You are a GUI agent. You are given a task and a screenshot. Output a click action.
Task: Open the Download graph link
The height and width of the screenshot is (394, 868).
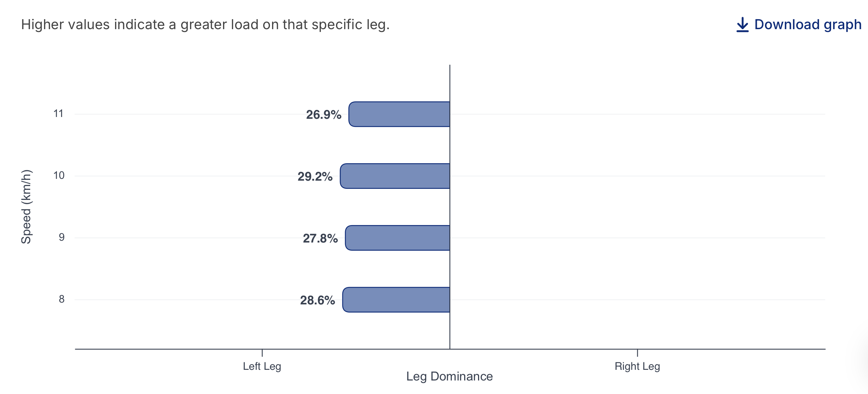(x=799, y=25)
